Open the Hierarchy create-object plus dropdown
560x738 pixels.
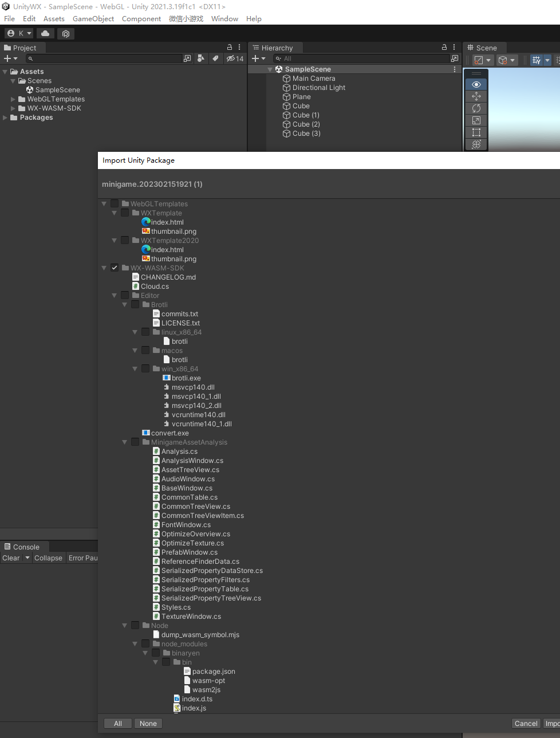[259, 58]
